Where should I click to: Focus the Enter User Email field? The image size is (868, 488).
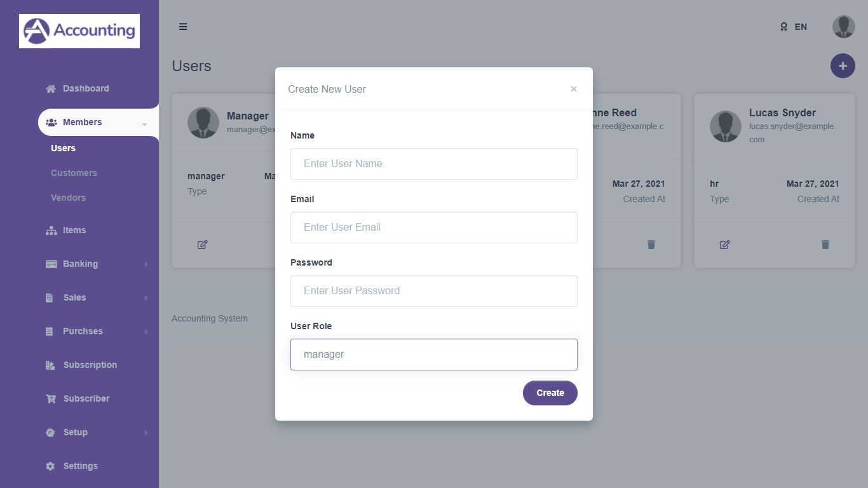(x=433, y=227)
